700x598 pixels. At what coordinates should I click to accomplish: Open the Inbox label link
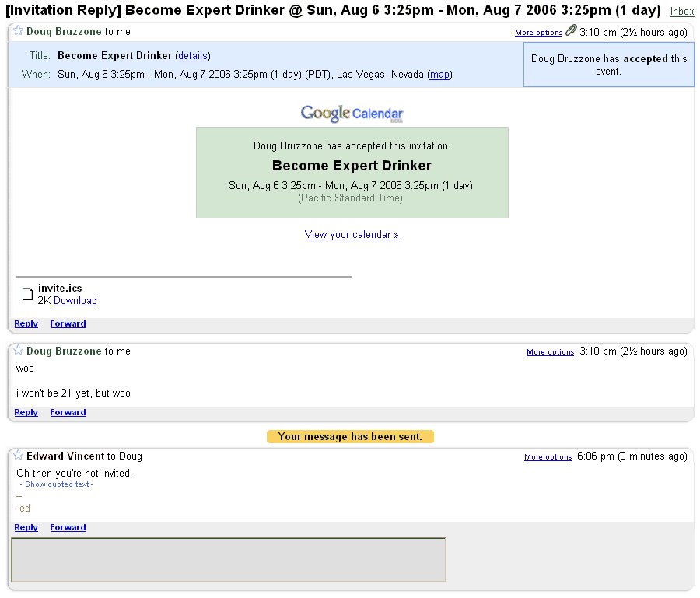tap(681, 12)
